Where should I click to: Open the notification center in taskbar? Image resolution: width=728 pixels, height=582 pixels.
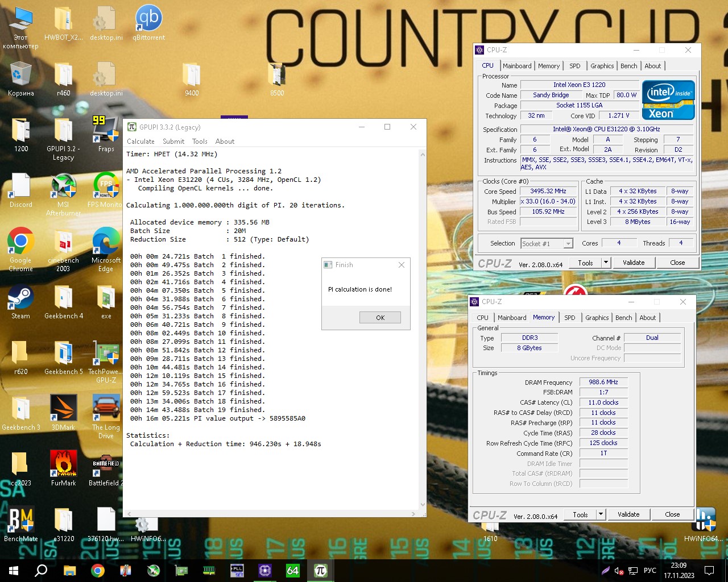709,570
